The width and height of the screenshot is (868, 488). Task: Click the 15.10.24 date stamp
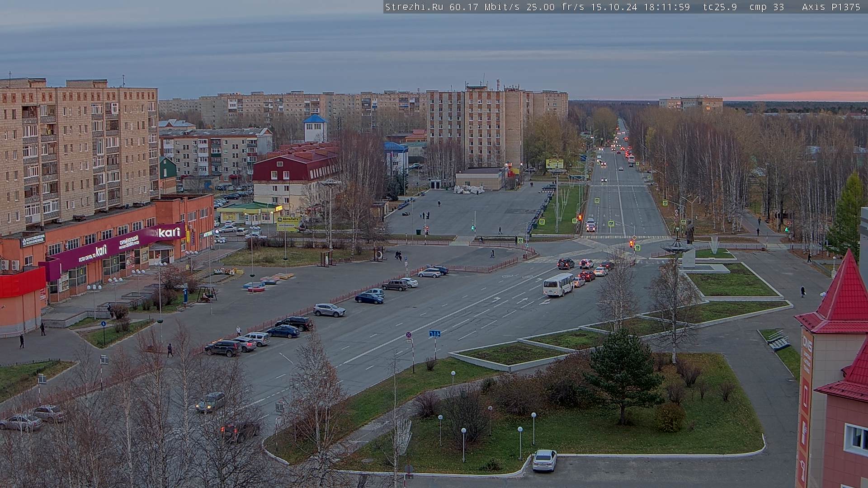point(614,7)
